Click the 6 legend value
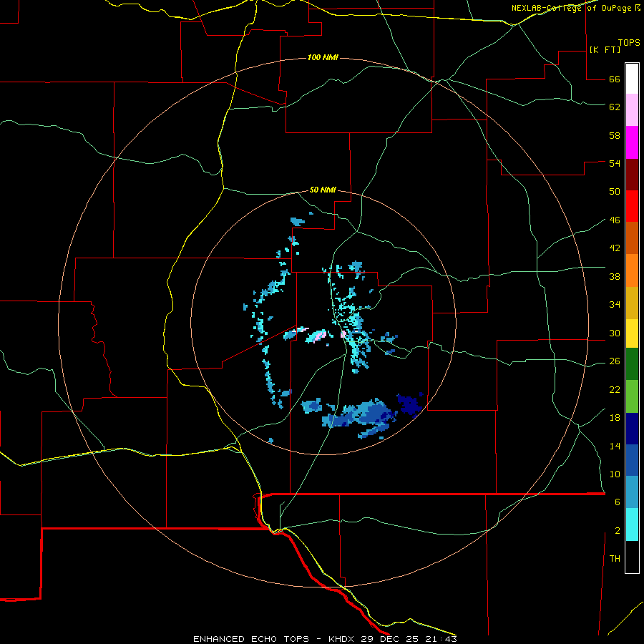This screenshot has width=644, height=644. click(x=618, y=502)
